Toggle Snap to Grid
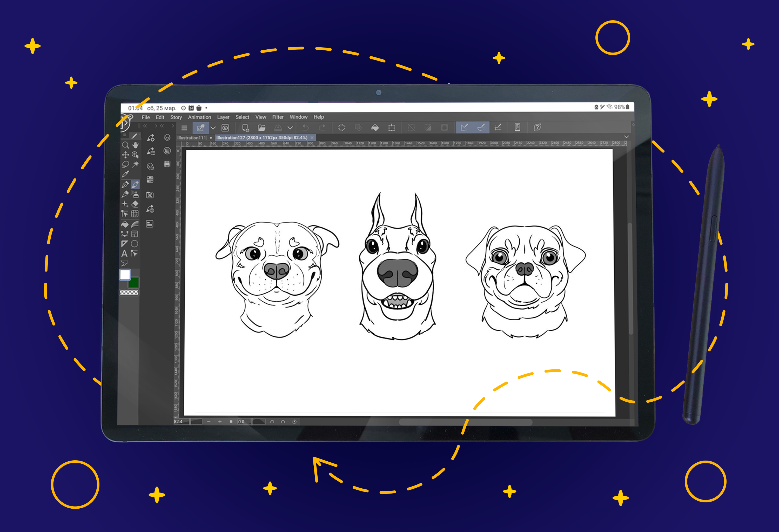This screenshot has width=779, height=532. [498, 127]
